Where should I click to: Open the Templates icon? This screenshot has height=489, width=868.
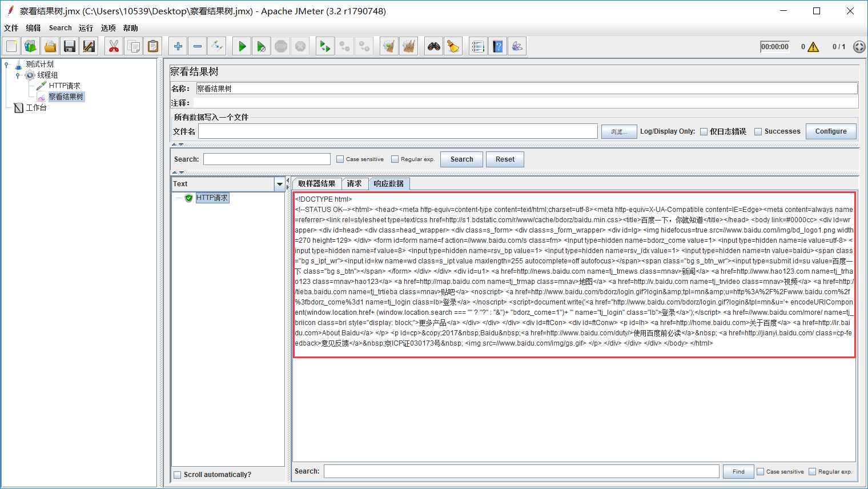31,46
